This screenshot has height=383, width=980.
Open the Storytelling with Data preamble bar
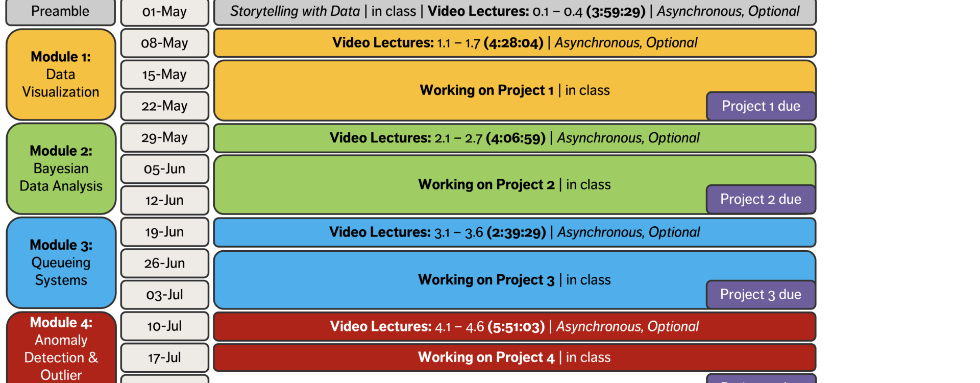(514, 12)
